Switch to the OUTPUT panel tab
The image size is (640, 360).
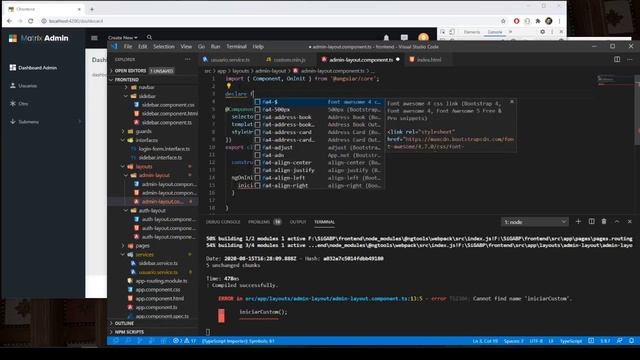[298, 222]
